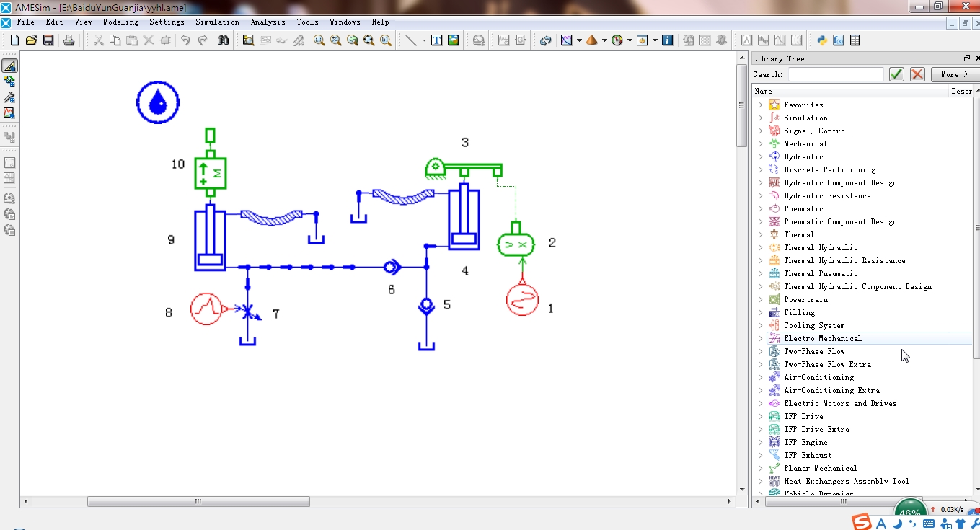Switch to Sketch mode in the left sidebar
Viewport: 980px width, 530px height.
click(x=9, y=66)
